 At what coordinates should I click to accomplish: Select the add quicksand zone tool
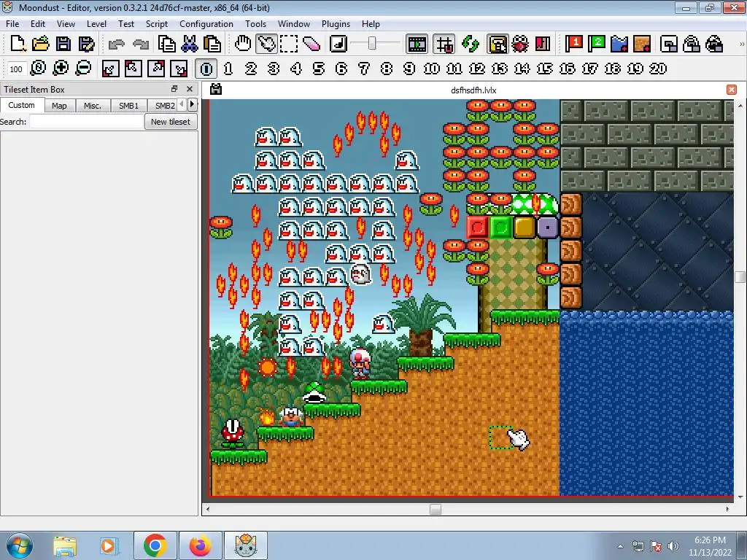point(642,44)
